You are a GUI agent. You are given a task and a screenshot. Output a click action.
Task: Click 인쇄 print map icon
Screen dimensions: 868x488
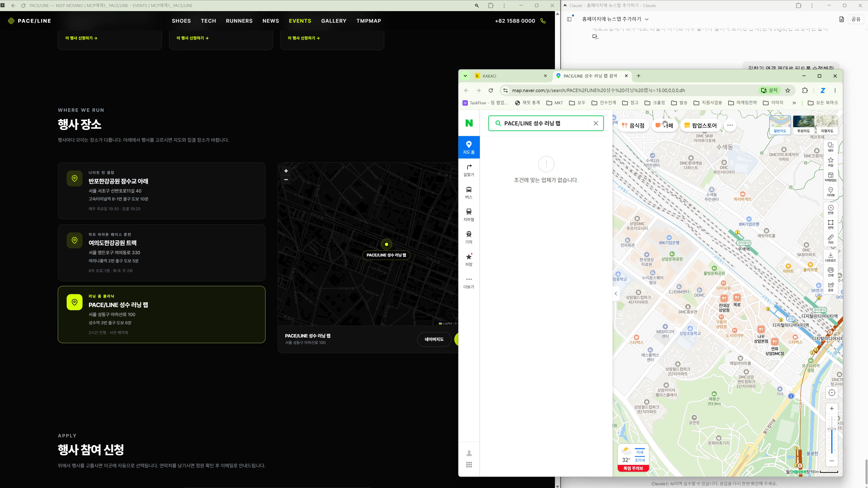[831, 272]
